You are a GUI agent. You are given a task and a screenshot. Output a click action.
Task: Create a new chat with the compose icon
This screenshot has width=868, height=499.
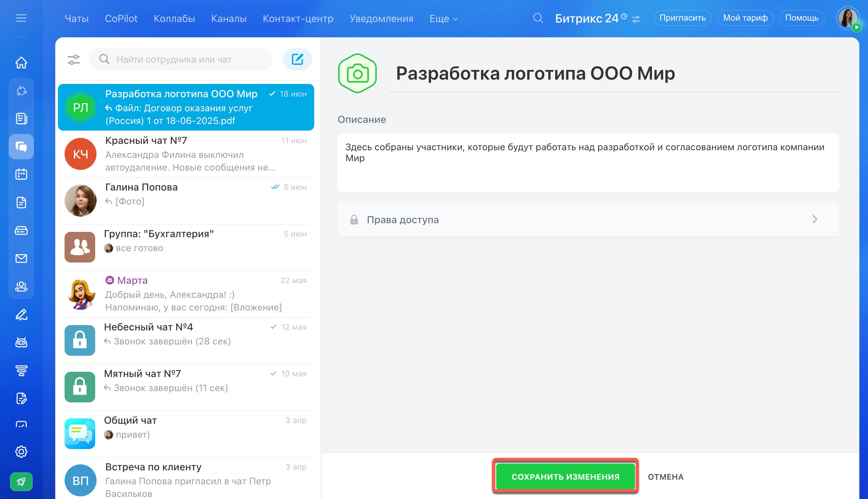(297, 59)
